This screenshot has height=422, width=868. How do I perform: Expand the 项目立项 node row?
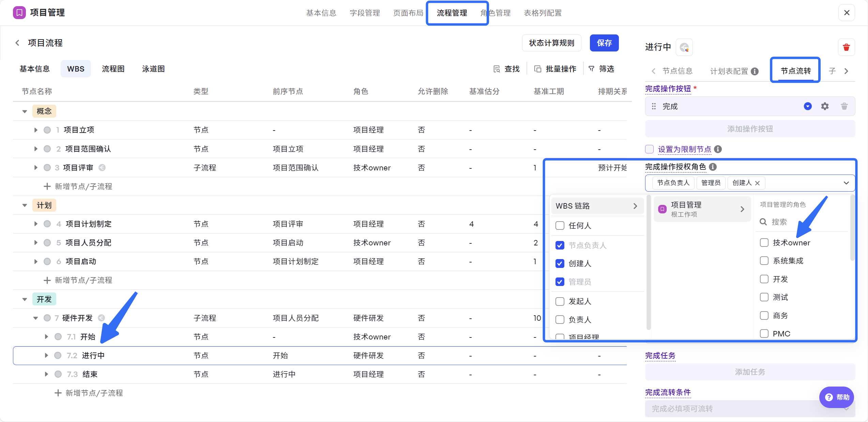pos(36,130)
